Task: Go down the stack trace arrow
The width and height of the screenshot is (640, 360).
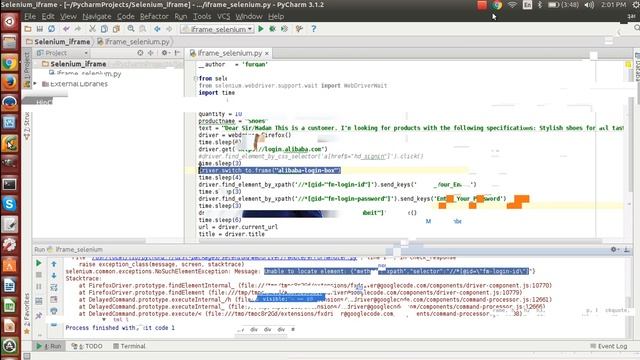Action: click(x=54, y=276)
